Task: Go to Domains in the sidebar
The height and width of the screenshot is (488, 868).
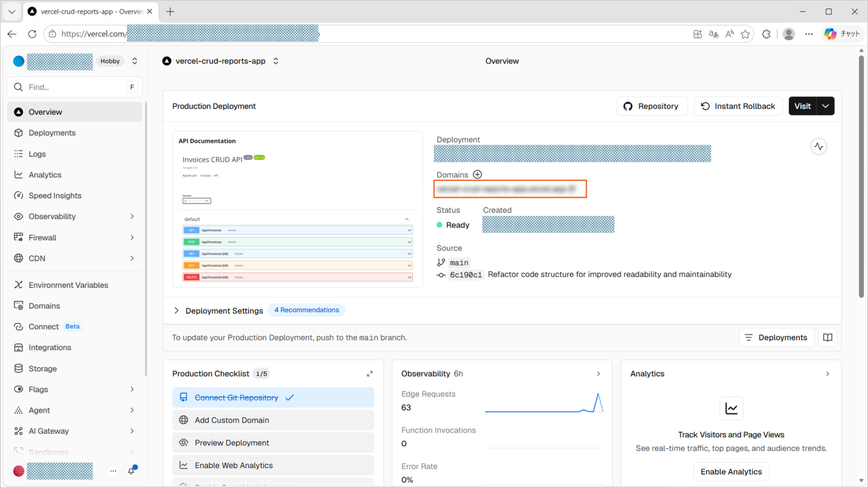Action: coord(75,306)
